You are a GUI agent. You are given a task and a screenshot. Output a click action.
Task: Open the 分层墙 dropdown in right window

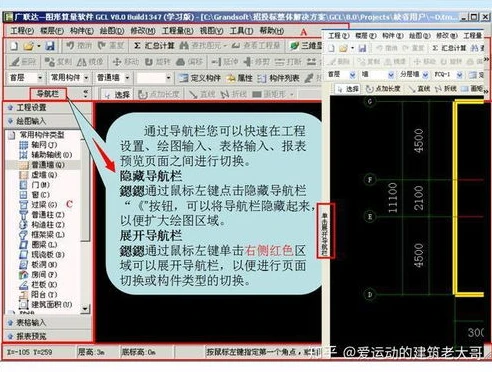tap(425, 75)
